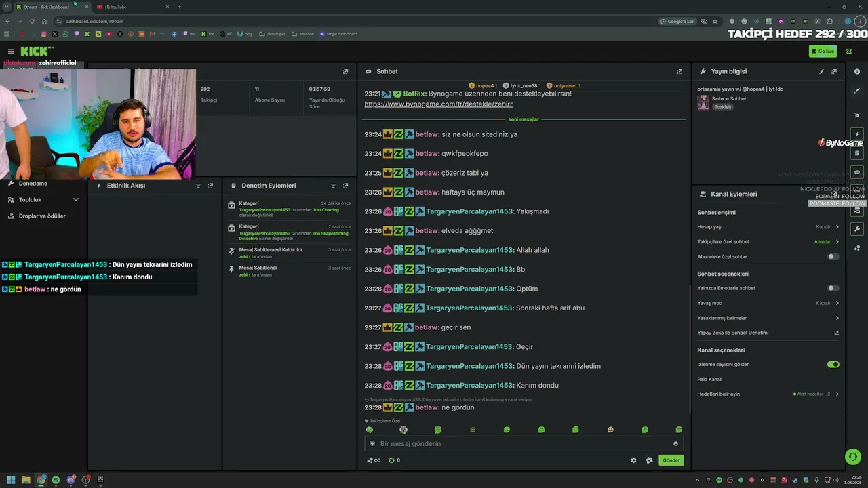Pop out the Etkinlik Akışı panel
This screenshot has height=488, width=868.
[210, 186]
